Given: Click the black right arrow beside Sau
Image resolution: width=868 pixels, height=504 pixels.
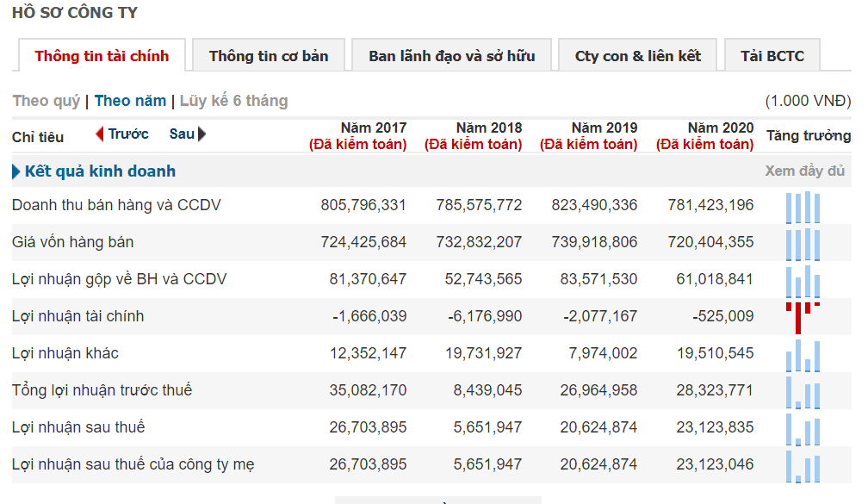Looking at the screenshot, I should (x=202, y=134).
